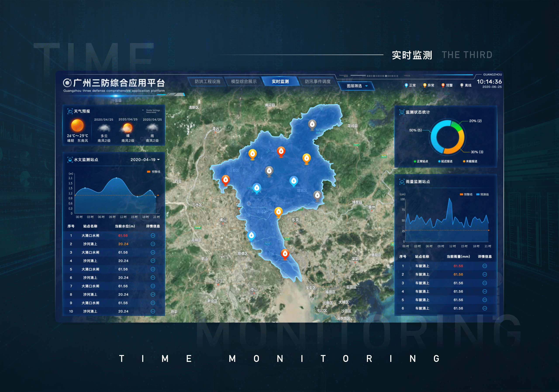
Task: Toggle 预测值 legend in the rainfall chart
Action: click(482, 194)
